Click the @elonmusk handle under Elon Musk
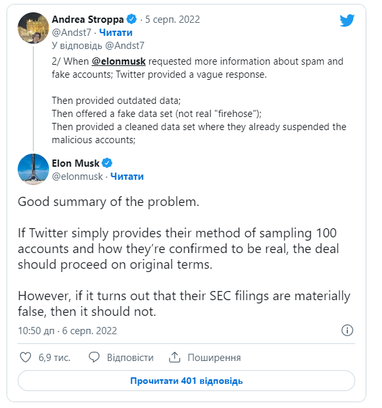 (x=77, y=176)
